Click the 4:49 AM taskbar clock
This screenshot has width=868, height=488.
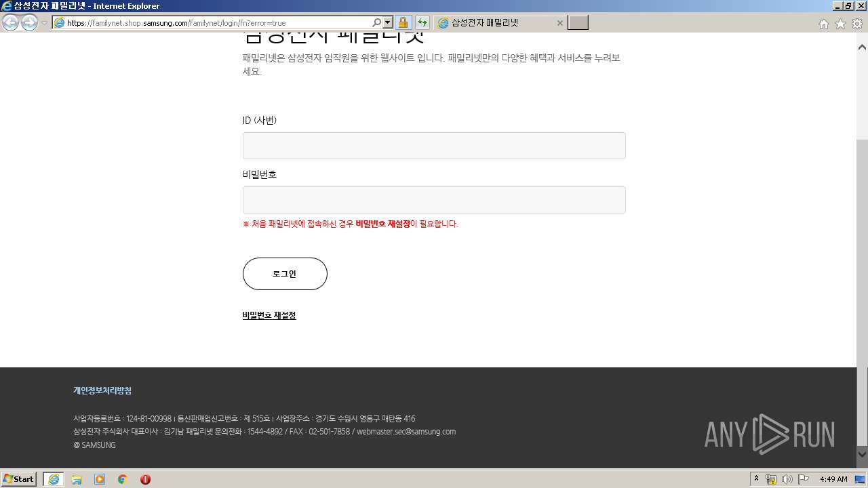point(833,479)
